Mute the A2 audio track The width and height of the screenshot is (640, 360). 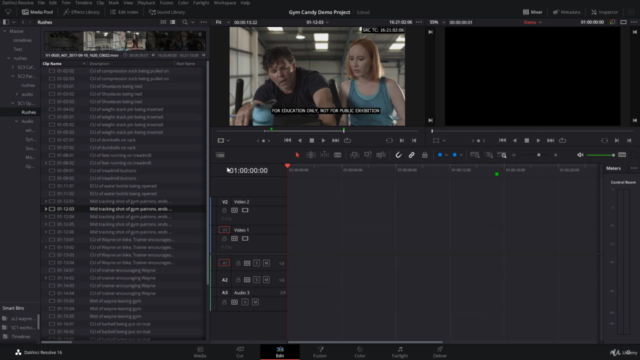[266, 280]
